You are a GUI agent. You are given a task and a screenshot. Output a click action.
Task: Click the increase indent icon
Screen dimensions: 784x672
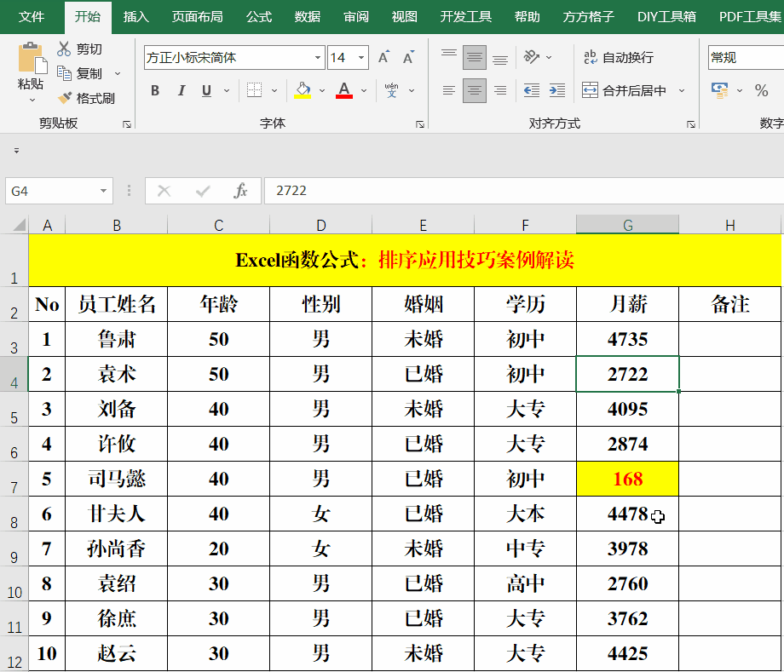pos(557,90)
